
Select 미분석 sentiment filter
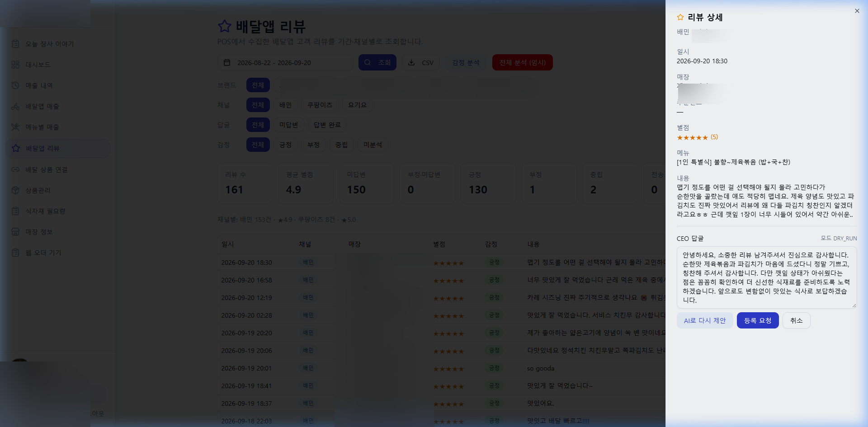click(x=373, y=145)
